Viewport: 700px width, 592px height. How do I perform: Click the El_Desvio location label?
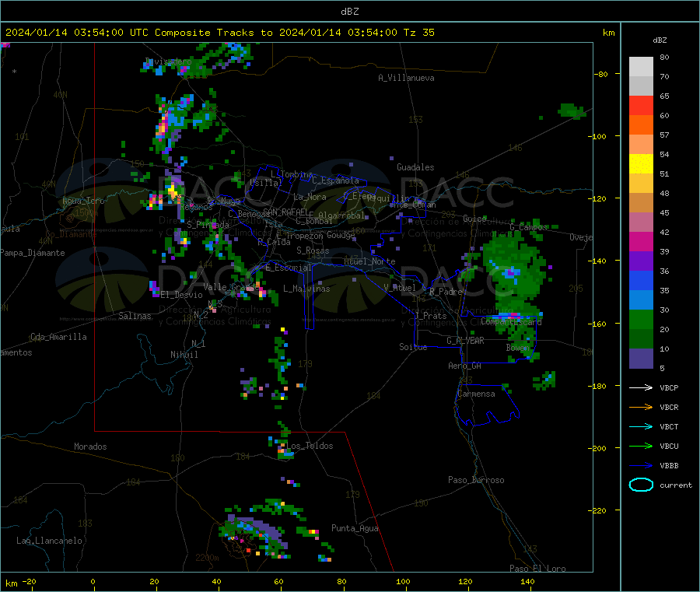[181, 295]
